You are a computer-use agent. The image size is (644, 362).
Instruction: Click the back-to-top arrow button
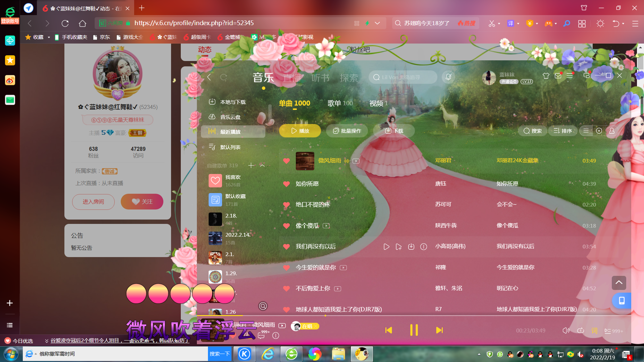619,283
